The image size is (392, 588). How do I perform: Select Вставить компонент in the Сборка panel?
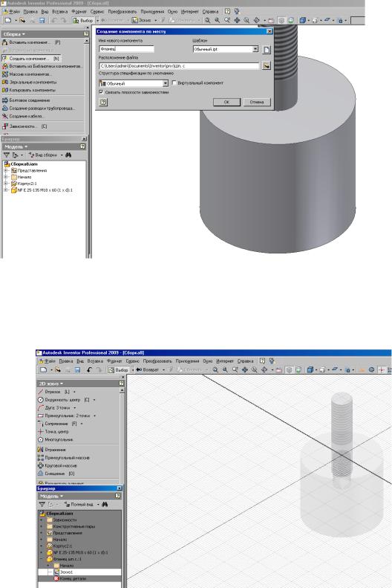click(32, 42)
